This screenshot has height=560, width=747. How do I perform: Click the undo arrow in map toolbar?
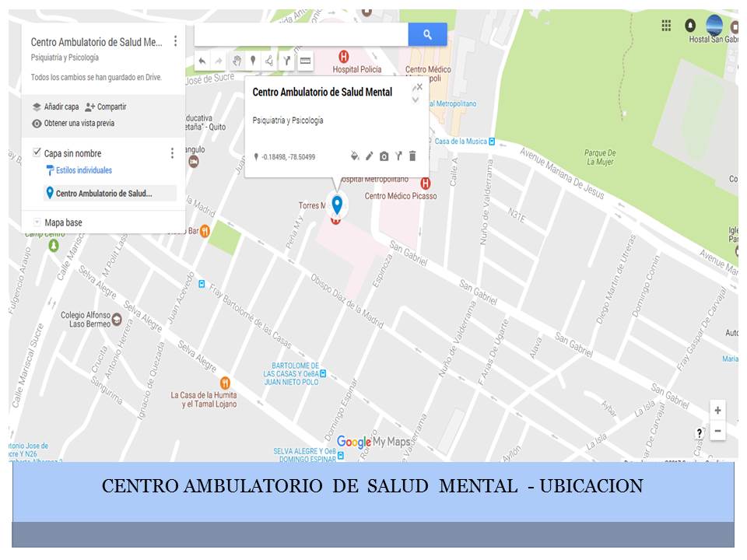coord(202,61)
